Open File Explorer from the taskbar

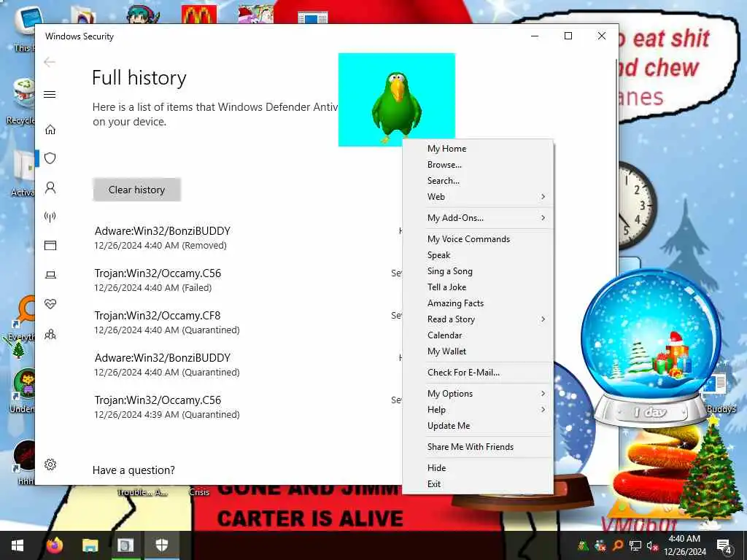(x=90, y=545)
